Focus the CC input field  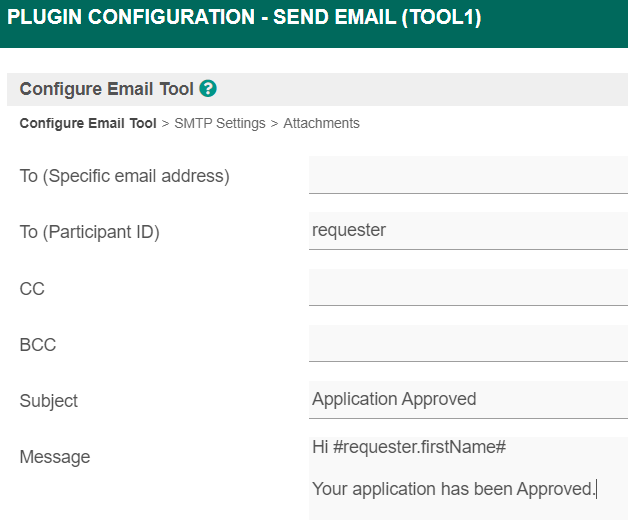pos(468,287)
